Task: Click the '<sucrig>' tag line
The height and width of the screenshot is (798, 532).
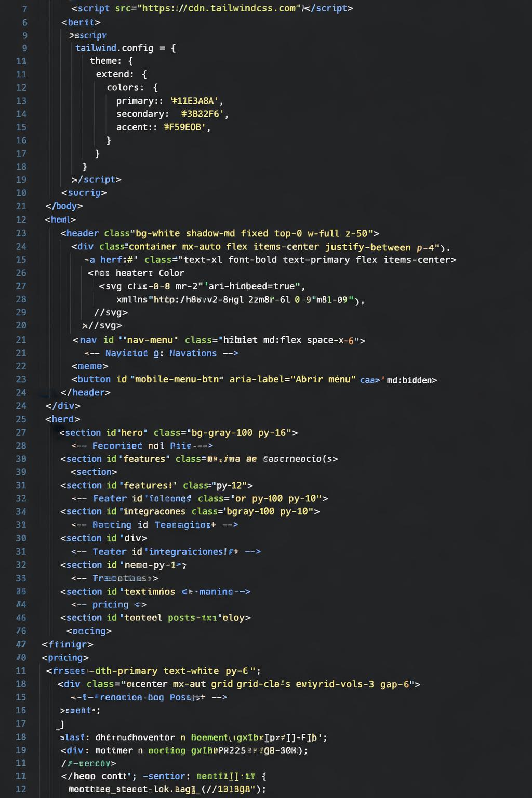Action: pyautogui.click(x=84, y=193)
